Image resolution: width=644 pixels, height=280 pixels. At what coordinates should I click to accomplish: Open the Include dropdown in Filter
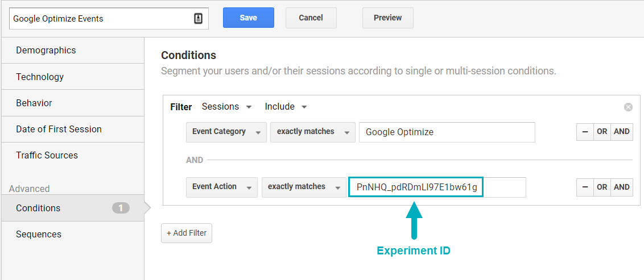coord(286,107)
